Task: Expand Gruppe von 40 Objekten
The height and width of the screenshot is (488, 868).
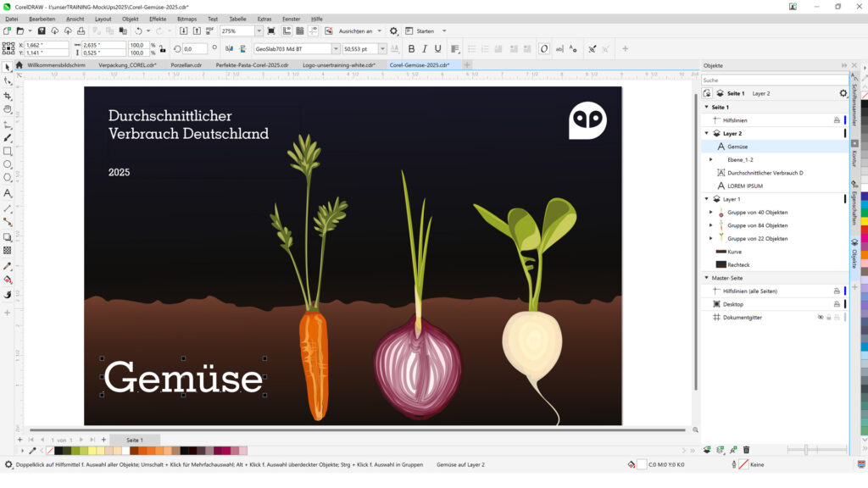Action: pos(711,213)
